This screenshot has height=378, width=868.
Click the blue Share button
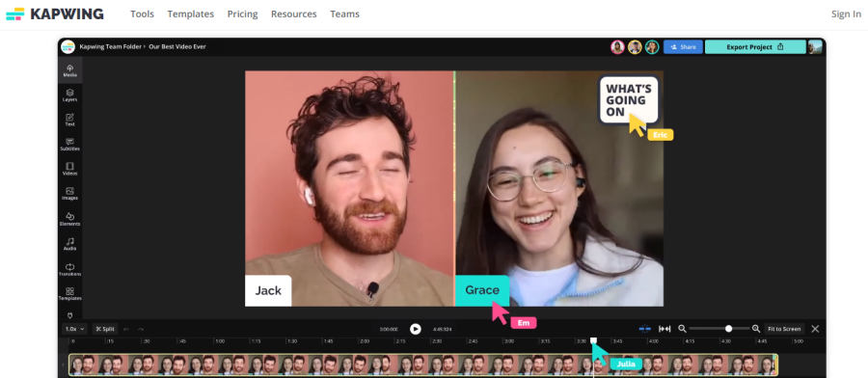tap(683, 47)
